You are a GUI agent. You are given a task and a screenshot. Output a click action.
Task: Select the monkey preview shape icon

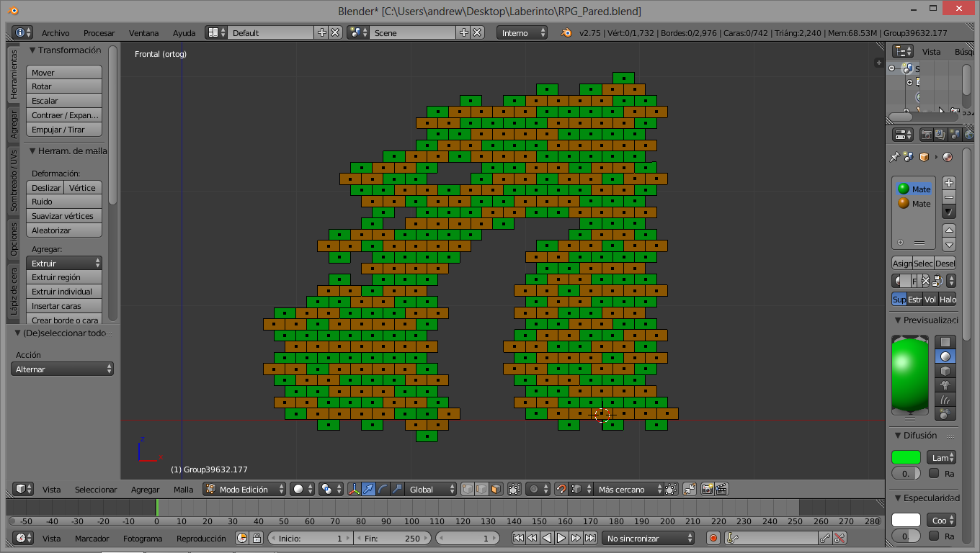(x=945, y=385)
